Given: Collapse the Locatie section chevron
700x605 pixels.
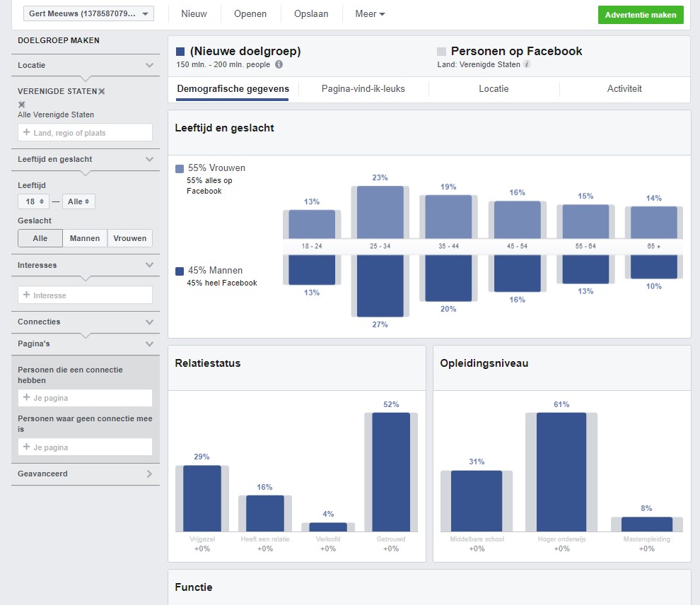Looking at the screenshot, I should [150, 65].
